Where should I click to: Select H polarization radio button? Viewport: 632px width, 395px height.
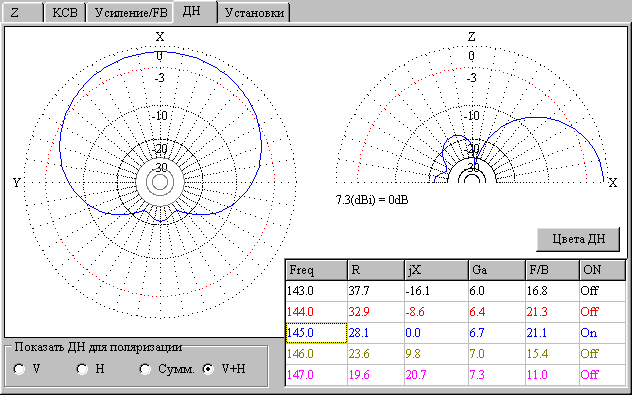91,369
